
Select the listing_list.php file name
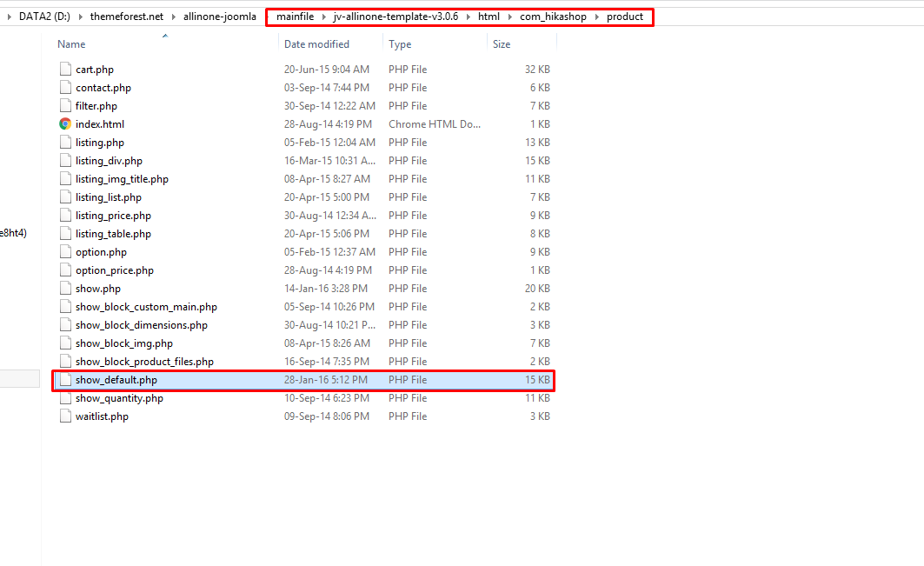coord(109,196)
